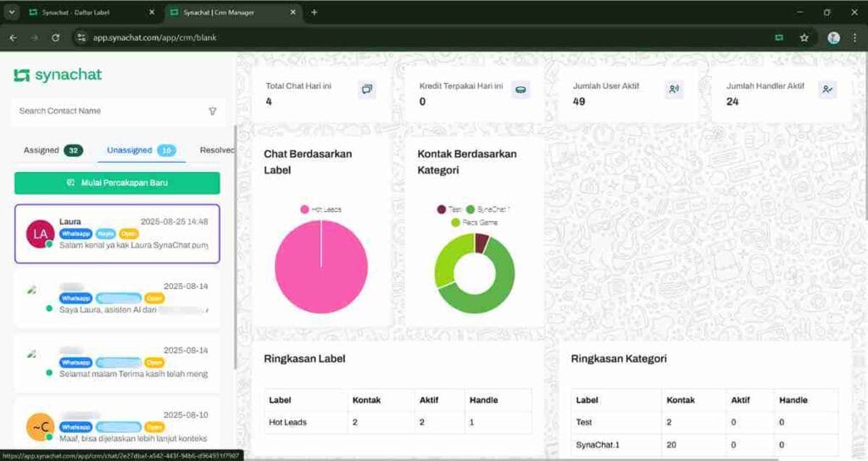Image resolution: width=868 pixels, height=461 pixels.
Task: Click the Synachat extension icon in address bar
Action: (779, 37)
